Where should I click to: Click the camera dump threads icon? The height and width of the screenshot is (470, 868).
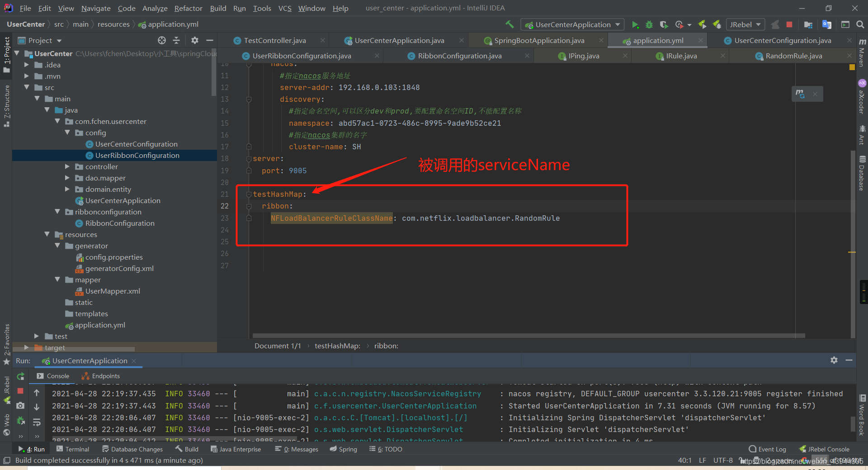coord(20,406)
